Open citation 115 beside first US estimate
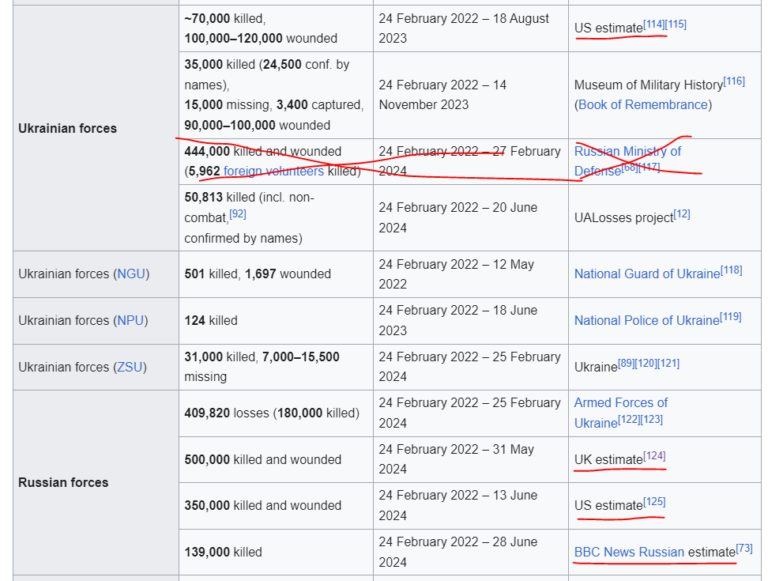This screenshot has width=768, height=581. coord(675,24)
